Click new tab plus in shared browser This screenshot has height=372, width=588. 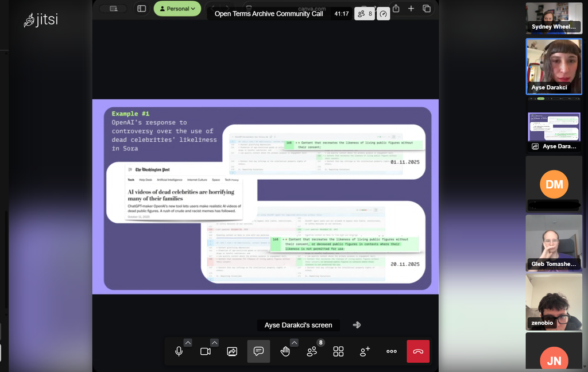(411, 8)
